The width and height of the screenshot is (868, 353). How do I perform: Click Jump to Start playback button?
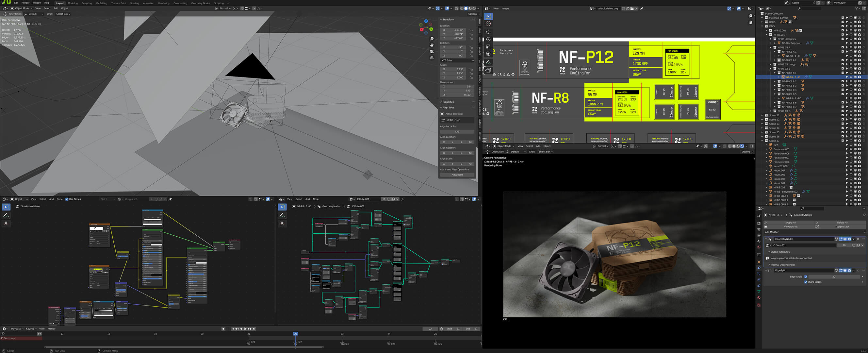point(233,329)
